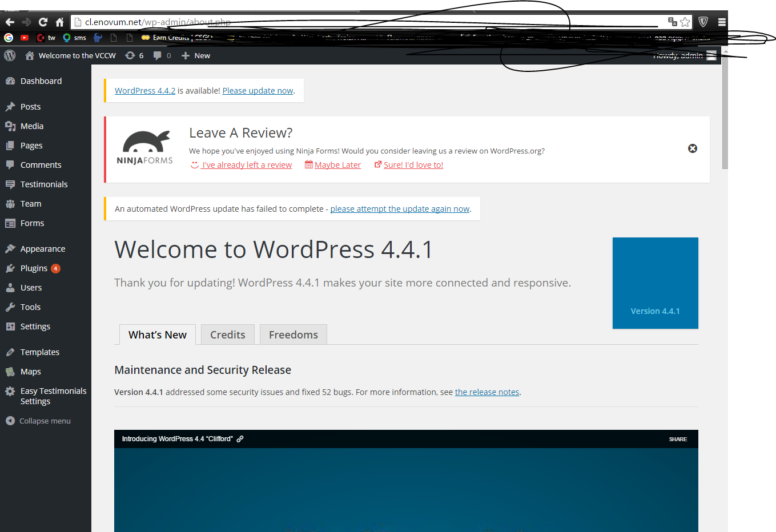The width and height of the screenshot is (776, 532).
Task: Open Easy Testimonials Settings
Action: (x=46, y=396)
